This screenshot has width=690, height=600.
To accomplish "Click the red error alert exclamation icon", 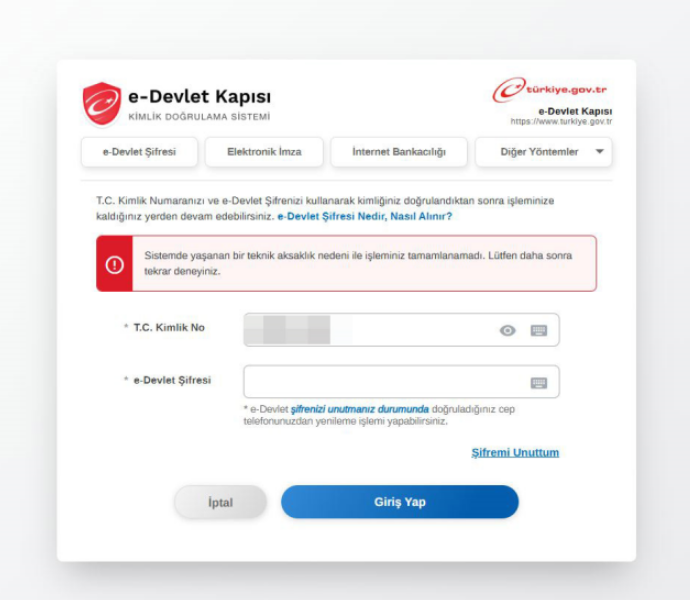I will (x=114, y=265).
